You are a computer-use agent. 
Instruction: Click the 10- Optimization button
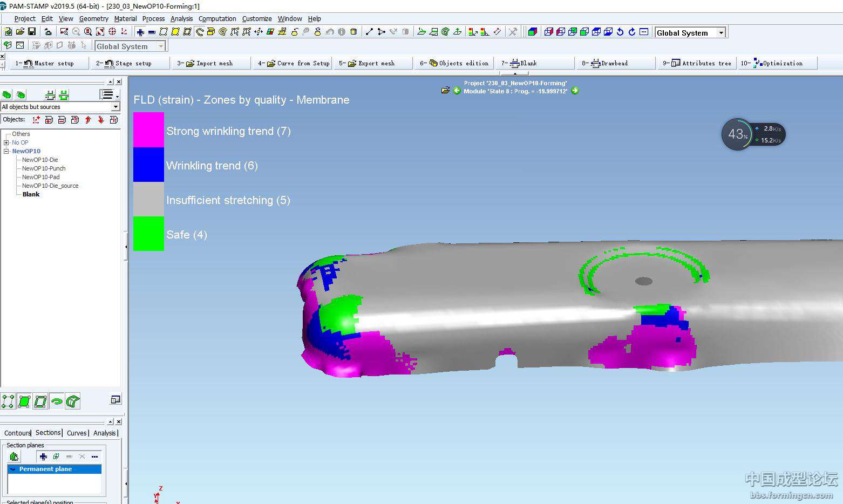click(777, 63)
